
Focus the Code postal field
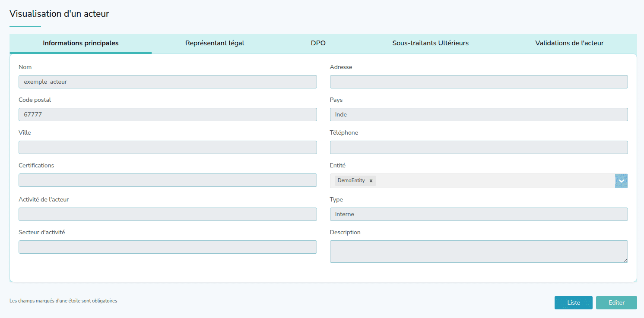coord(168,114)
